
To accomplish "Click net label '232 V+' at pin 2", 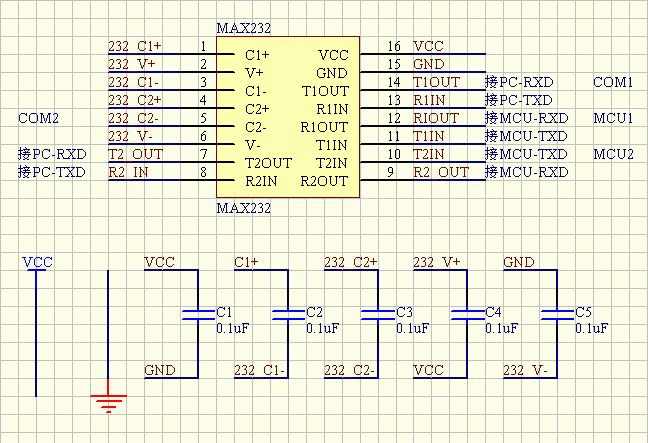I will pos(132,64).
